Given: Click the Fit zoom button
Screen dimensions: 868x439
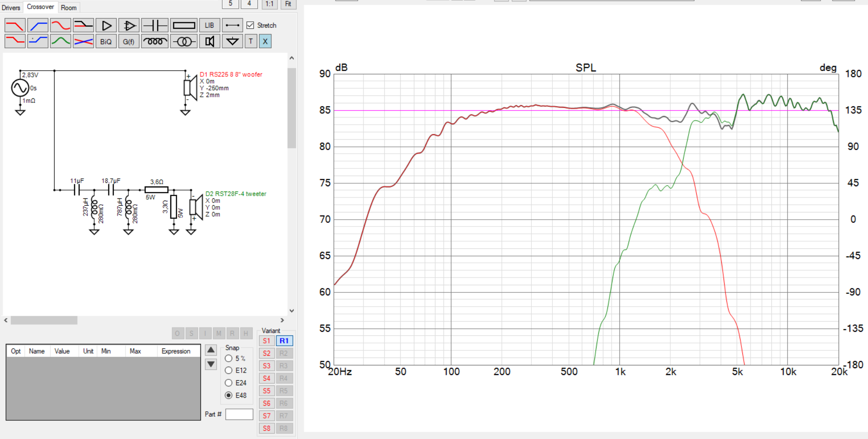Looking at the screenshot, I should 288,4.
